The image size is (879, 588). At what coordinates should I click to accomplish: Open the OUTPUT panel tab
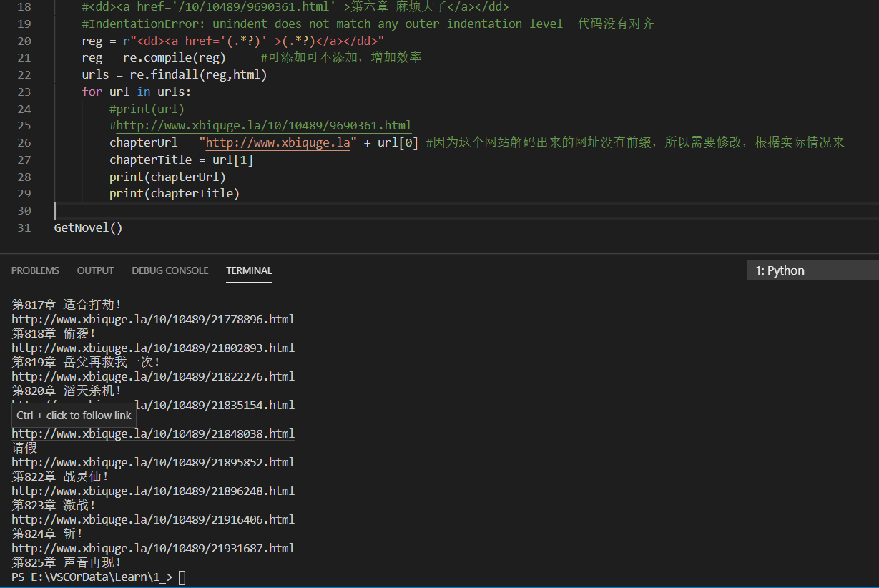pyautogui.click(x=95, y=270)
